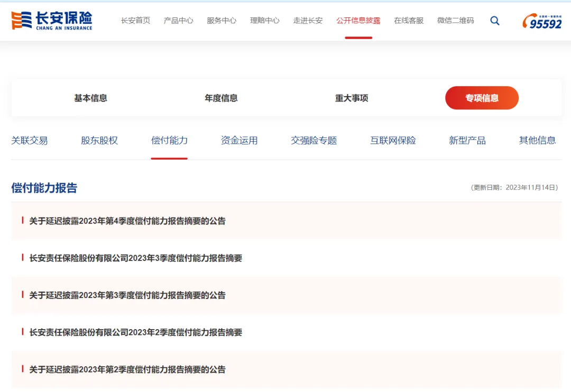Open 关于延迟披露2023年第3季度 announcement
The height and width of the screenshot is (392, 571).
click(x=127, y=295)
